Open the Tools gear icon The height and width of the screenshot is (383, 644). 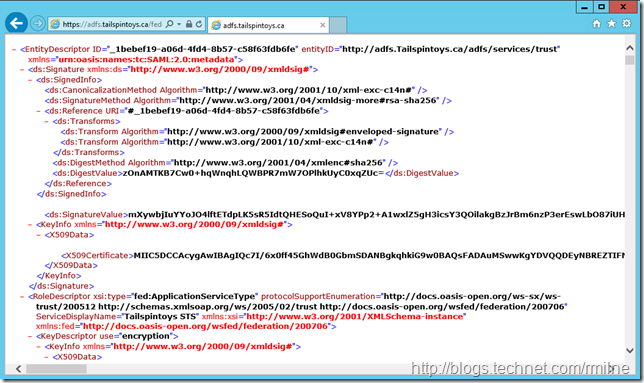tap(626, 23)
